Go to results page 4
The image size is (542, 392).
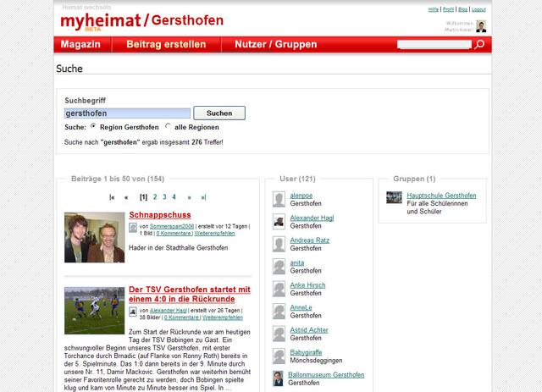[x=174, y=197]
